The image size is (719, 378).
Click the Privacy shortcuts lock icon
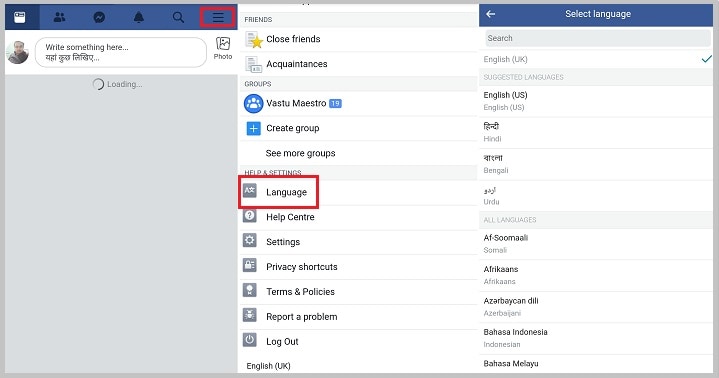tap(249, 265)
